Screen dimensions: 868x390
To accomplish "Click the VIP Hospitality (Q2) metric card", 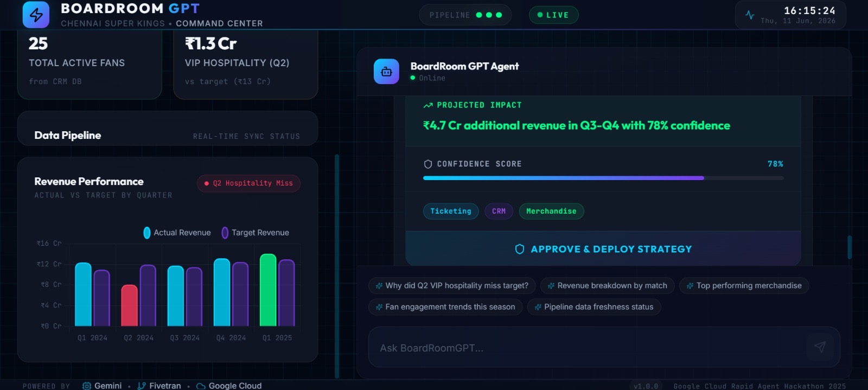I will click(245, 64).
